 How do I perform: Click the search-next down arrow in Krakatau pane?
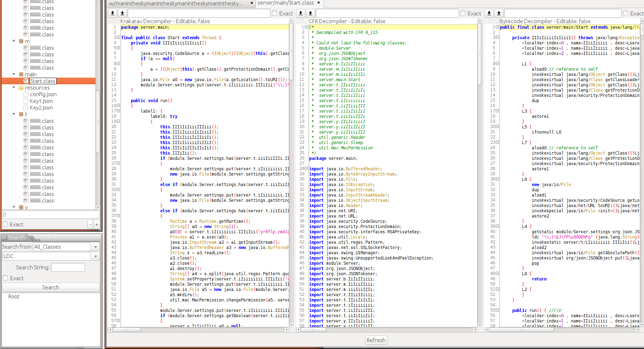(x=113, y=13)
